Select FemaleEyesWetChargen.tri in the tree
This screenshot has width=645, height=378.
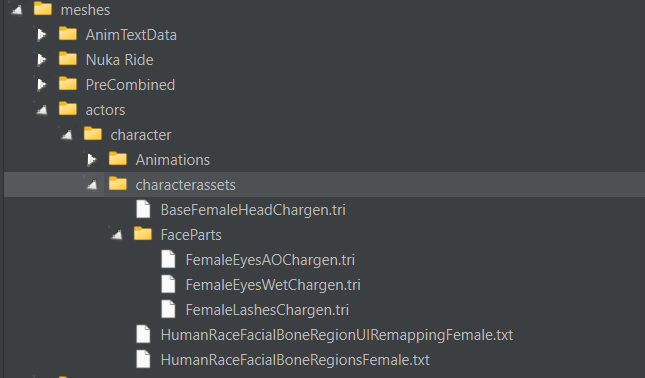click(273, 285)
